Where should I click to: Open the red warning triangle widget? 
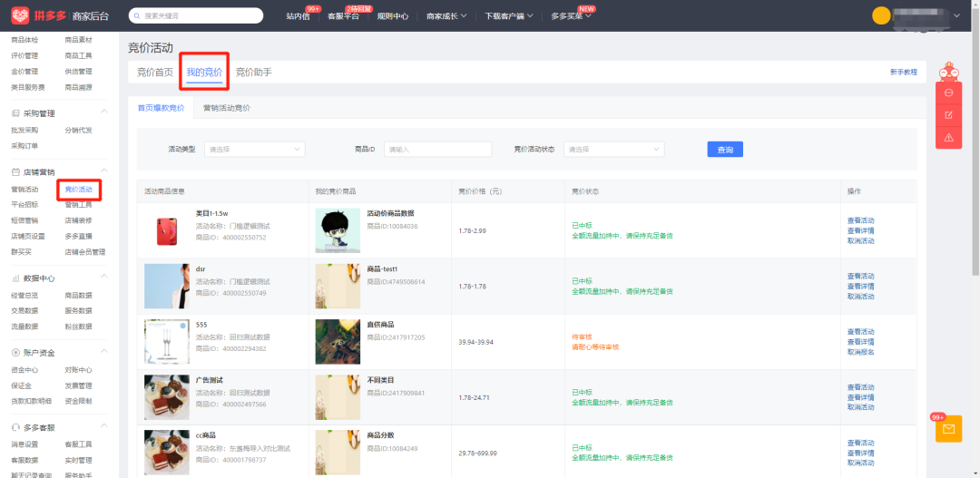948,138
